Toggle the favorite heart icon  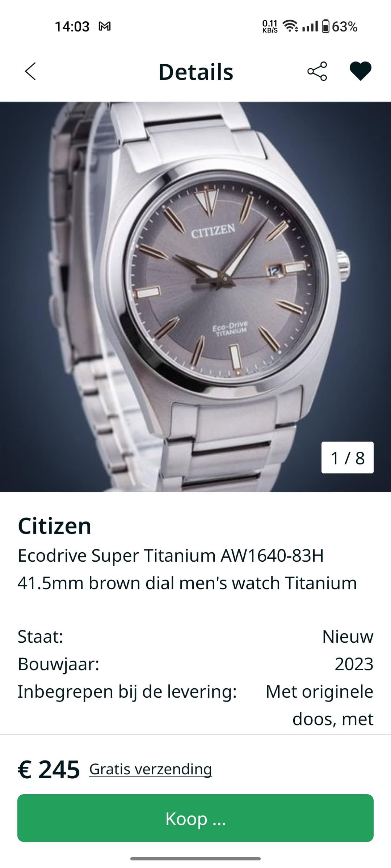click(361, 71)
